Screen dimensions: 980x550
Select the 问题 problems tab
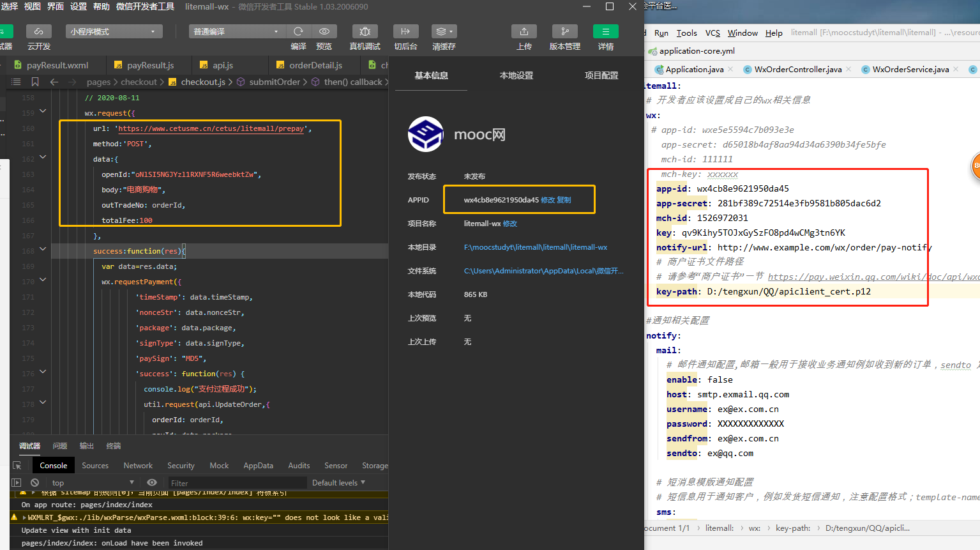pos(60,446)
